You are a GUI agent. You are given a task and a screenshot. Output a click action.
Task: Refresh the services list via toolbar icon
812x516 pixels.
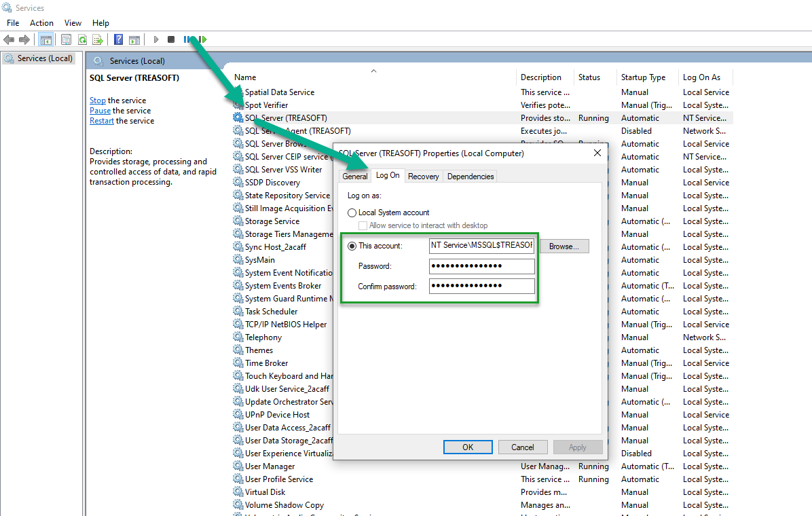pyautogui.click(x=82, y=39)
